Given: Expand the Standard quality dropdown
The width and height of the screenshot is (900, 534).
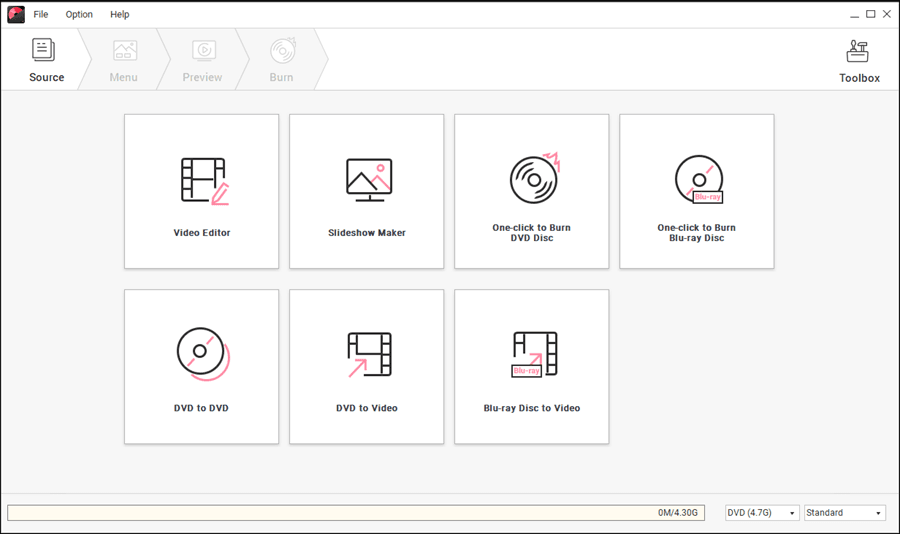Looking at the screenshot, I should coord(844,513).
